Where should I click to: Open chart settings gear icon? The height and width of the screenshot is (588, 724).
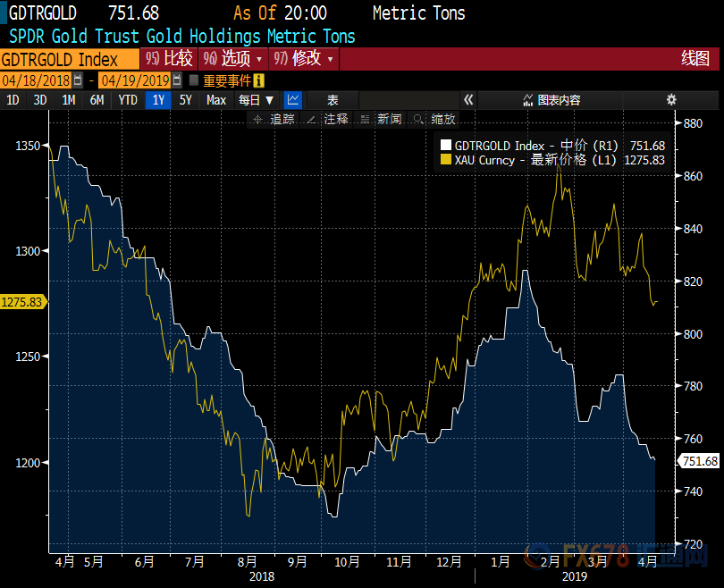(671, 100)
